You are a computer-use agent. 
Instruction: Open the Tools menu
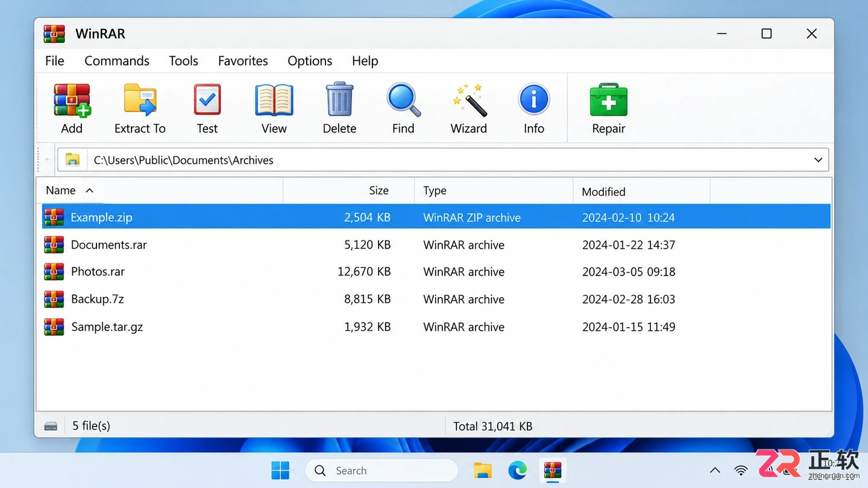click(184, 61)
